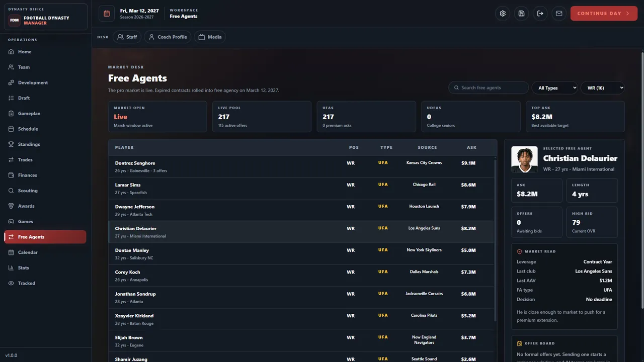Select the Jonathan Sondrup row
Viewport: 644px width, 362px height.
pyautogui.click(x=301, y=298)
